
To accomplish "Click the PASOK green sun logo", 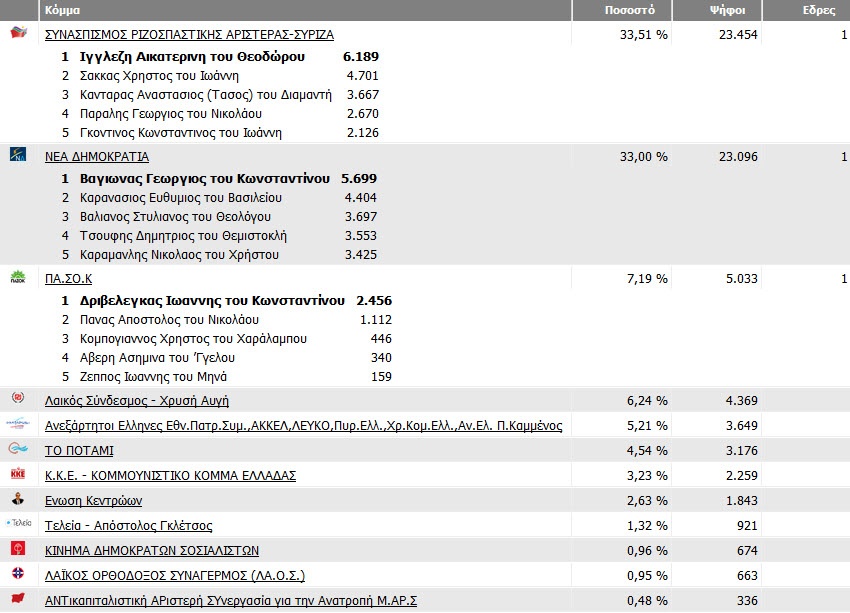I will click(x=18, y=278).
